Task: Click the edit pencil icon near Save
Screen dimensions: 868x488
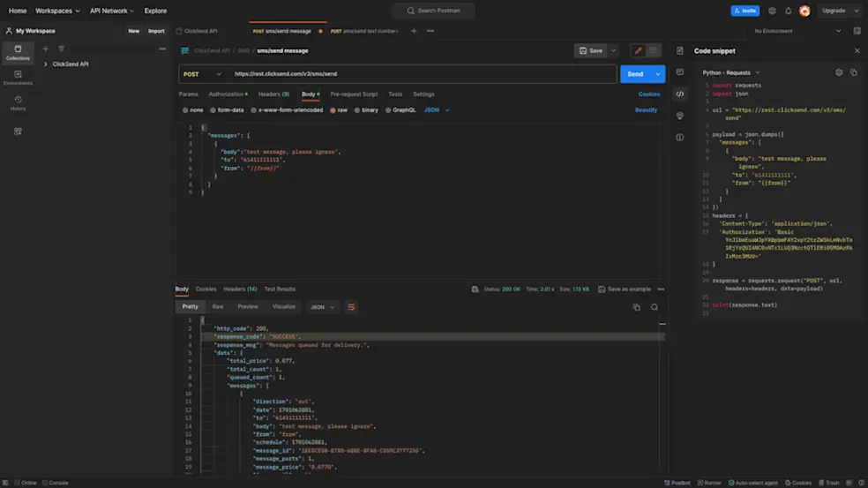Action: [x=638, y=50]
